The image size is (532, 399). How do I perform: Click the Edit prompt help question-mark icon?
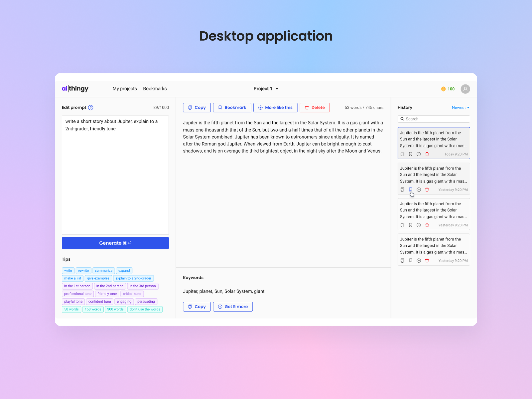pos(91,107)
